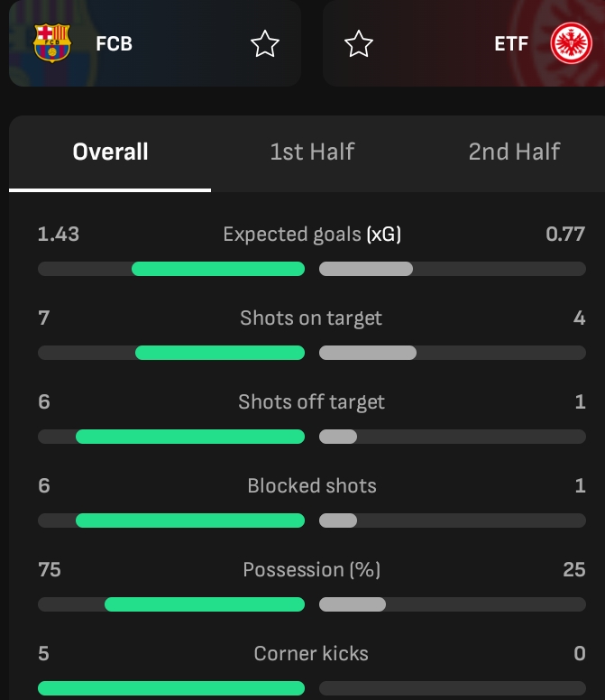Click FCB's green expected goals bar

tap(218, 269)
